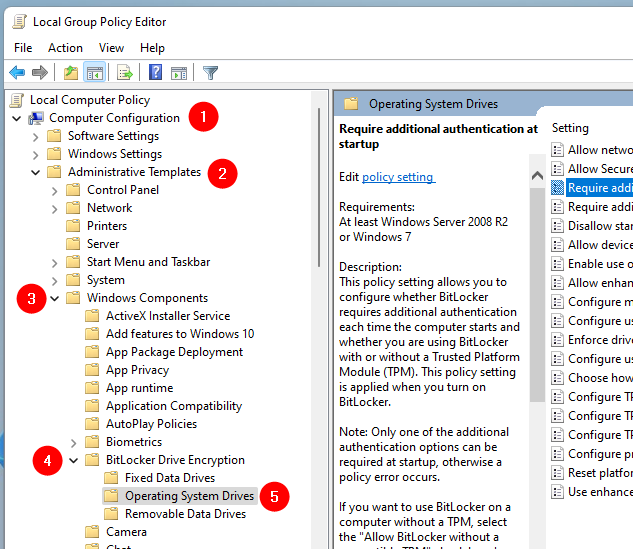Image resolution: width=633 pixels, height=549 pixels.
Task: Select the unhighlighted Require addi setting row
Action: tap(592, 207)
